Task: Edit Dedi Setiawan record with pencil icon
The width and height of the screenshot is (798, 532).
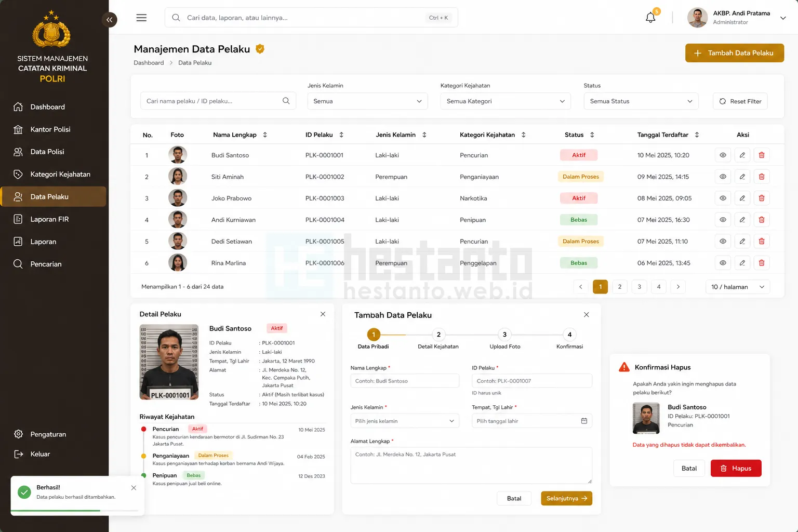Action: (x=742, y=241)
